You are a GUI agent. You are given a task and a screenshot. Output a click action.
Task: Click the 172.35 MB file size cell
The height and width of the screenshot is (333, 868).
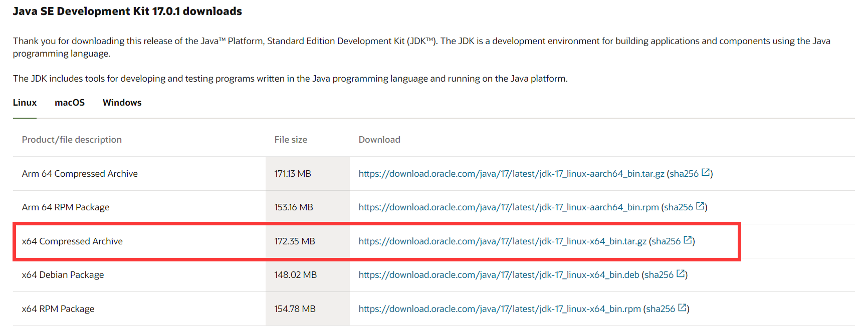coord(295,241)
